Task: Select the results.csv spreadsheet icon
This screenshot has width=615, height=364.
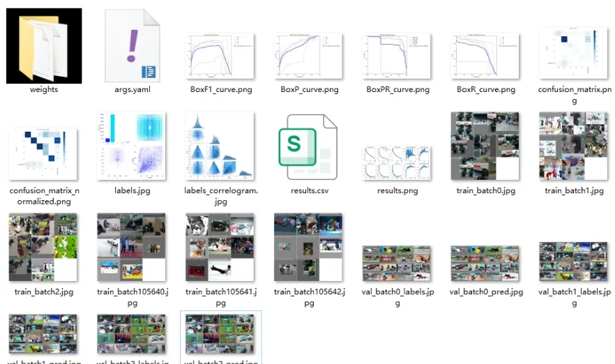Action: (x=308, y=146)
